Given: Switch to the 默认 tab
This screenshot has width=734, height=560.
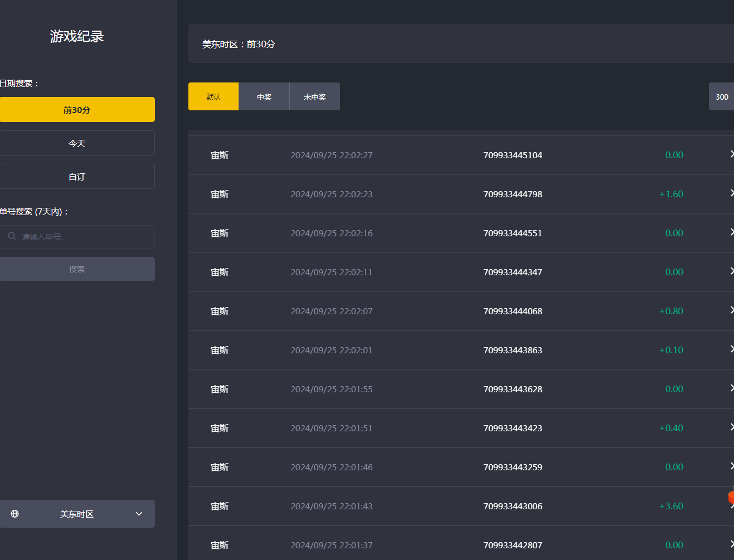Looking at the screenshot, I should click(x=213, y=97).
